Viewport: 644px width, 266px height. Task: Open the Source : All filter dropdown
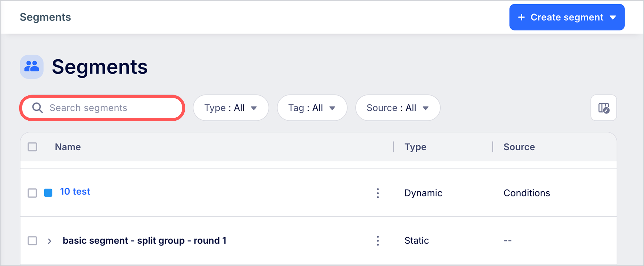click(x=397, y=108)
